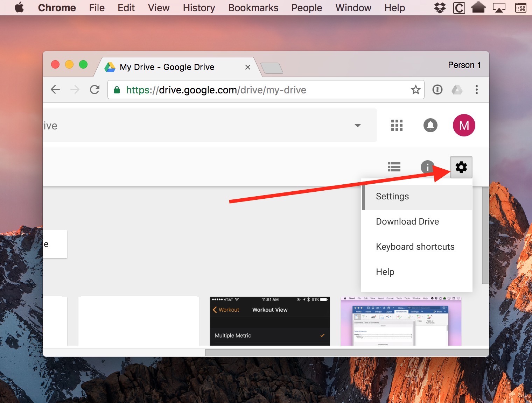Open the Word document screenshot thumbnail
532x403 pixels.
coord(401,321)
